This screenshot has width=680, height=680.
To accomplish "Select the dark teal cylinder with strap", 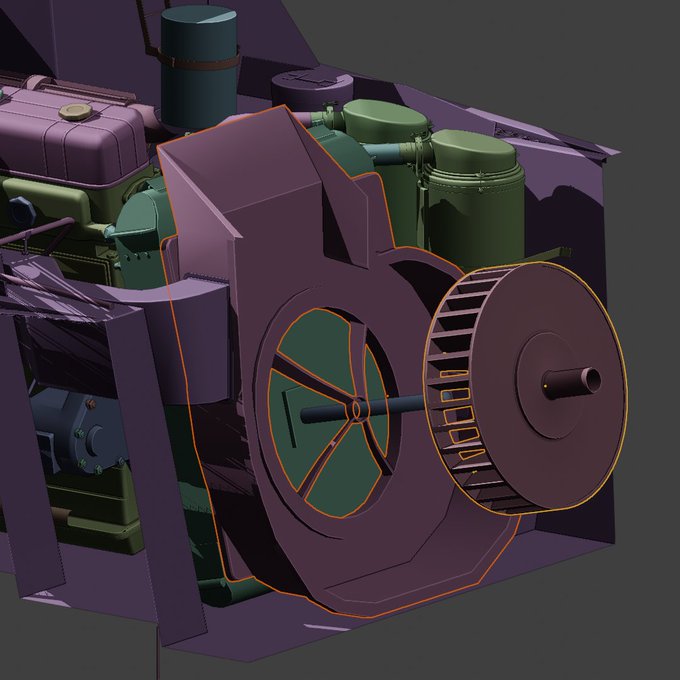I will 198,69.
